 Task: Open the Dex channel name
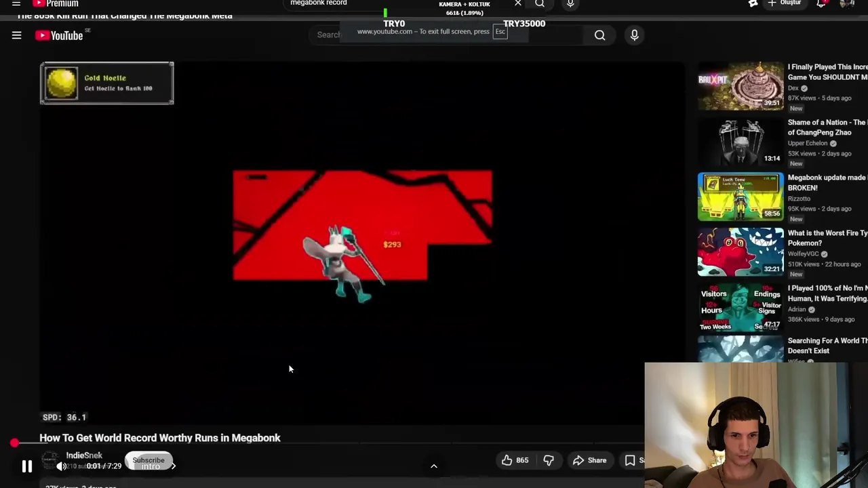tap(793, 88)
